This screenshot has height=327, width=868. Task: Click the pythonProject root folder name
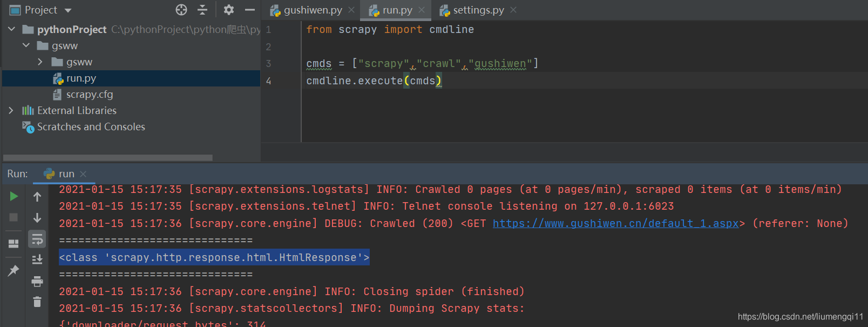(72, 29)
